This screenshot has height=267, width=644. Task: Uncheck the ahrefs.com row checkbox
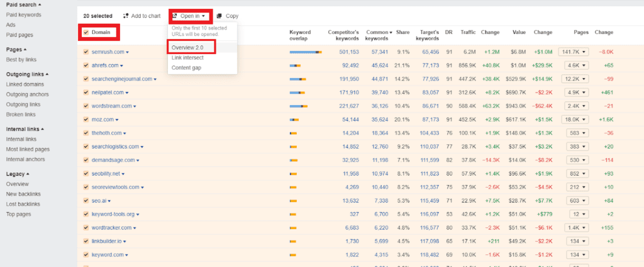click(x=86, y=65)
